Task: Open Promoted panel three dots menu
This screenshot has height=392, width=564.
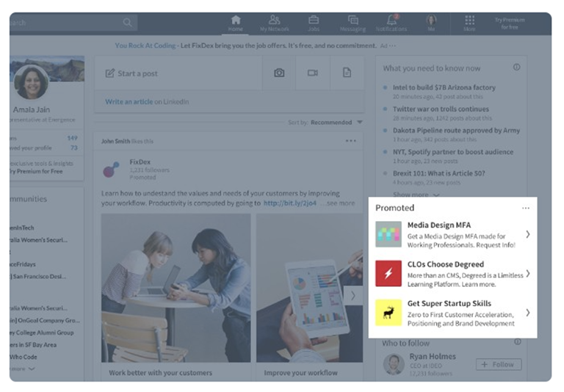Action: coord(526,208)
